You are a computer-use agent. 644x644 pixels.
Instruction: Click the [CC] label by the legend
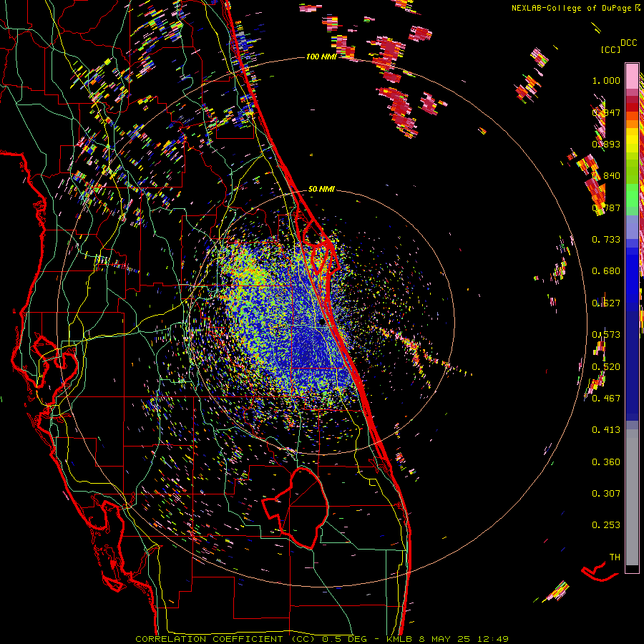tap(610, 49)
